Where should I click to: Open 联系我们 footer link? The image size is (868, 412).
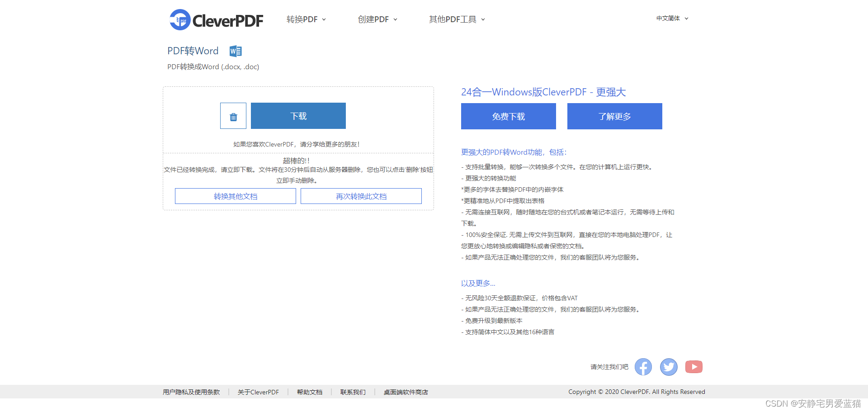tap(353, 392)
